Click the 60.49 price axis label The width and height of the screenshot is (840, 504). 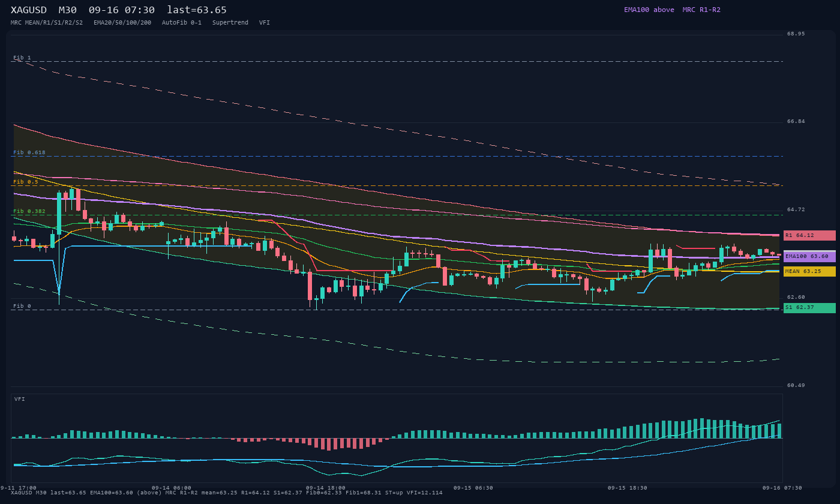pyautogui.click(x=796, y=385)
